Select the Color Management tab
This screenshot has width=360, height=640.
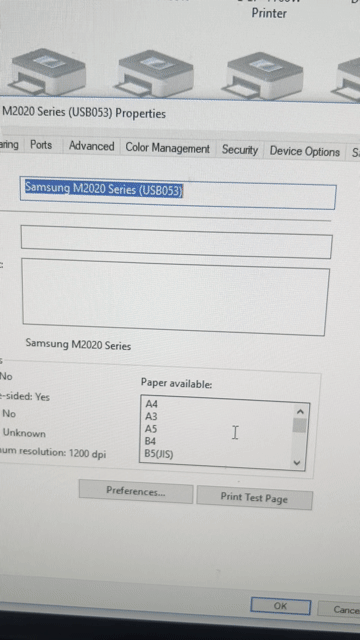167,148
